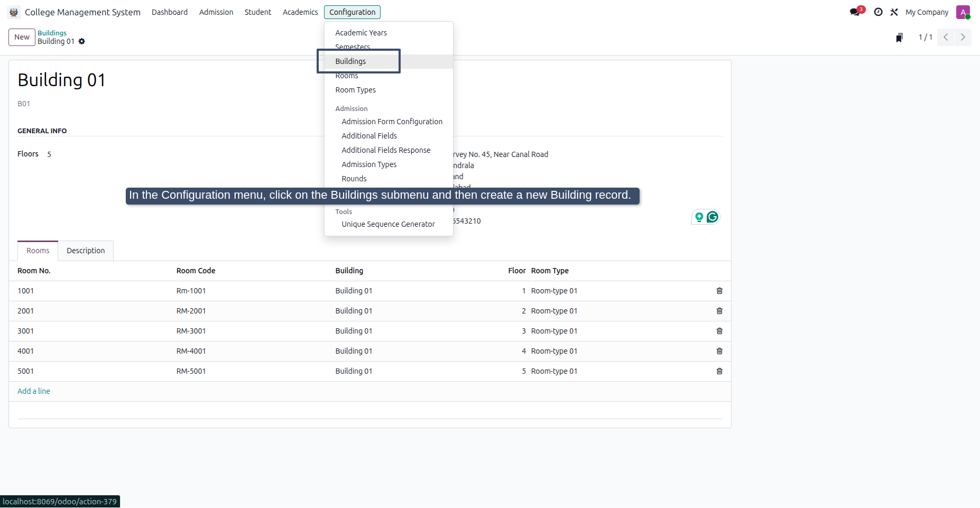The width and height of the screenshot is (980, 508).
Task: Open the activities clock icon
Action: click(x=878, y=12)
